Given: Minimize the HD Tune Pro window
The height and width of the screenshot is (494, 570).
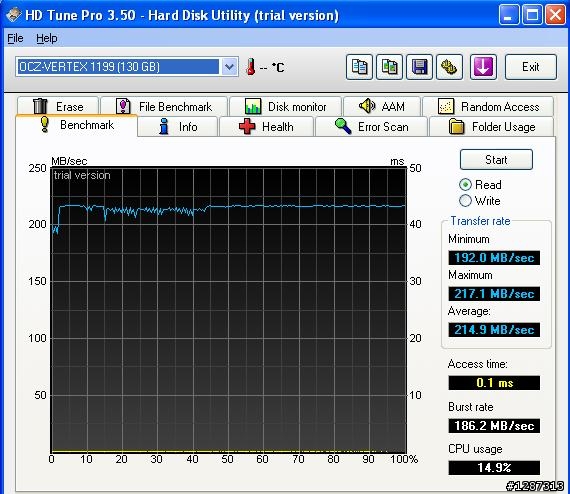Looking at the screenshot, I should 509,15.
